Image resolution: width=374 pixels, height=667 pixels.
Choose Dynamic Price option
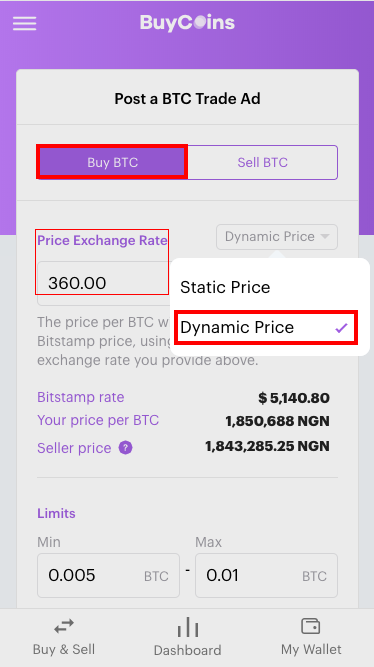point(266,328)
